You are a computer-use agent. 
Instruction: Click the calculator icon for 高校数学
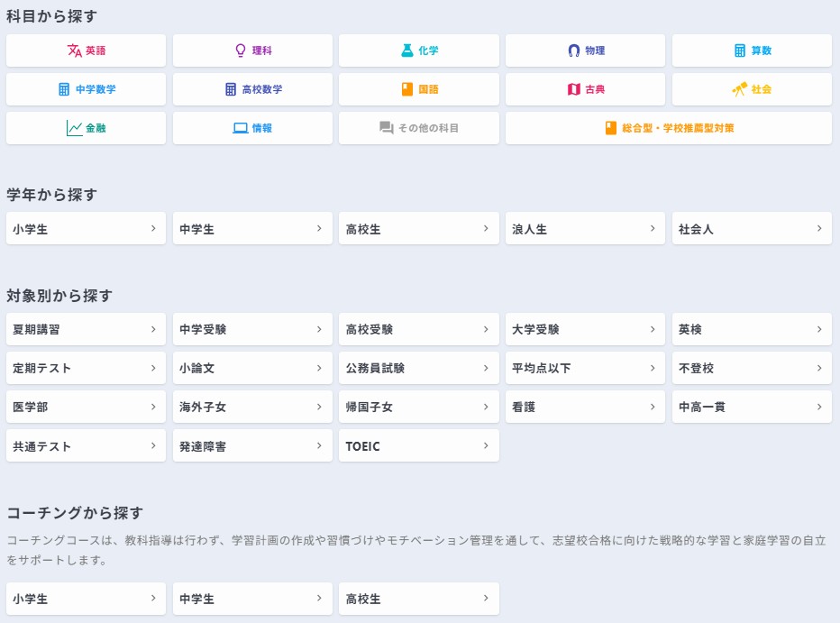231,89
